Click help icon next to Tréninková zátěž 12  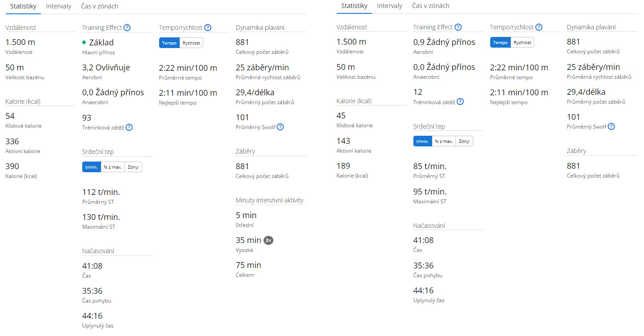[x=460, y=101]
